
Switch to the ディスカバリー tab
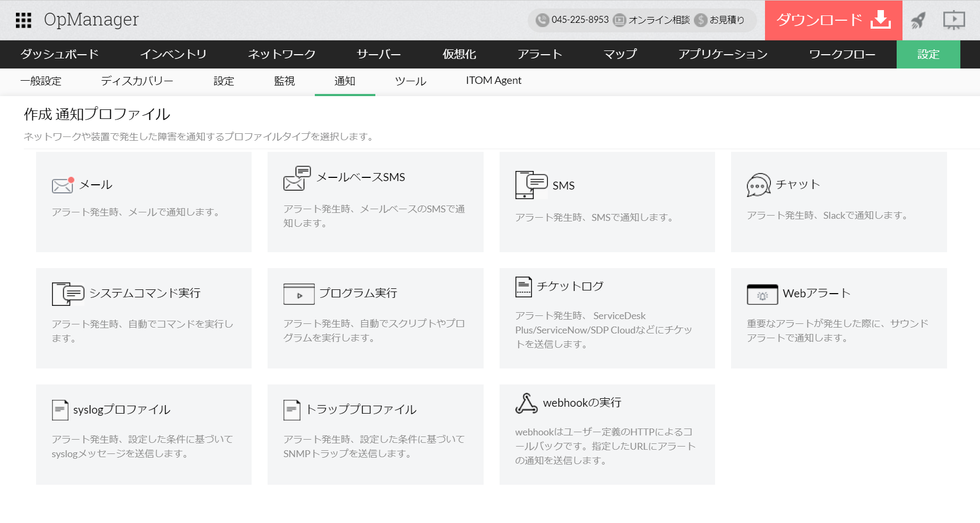point(137,81)
